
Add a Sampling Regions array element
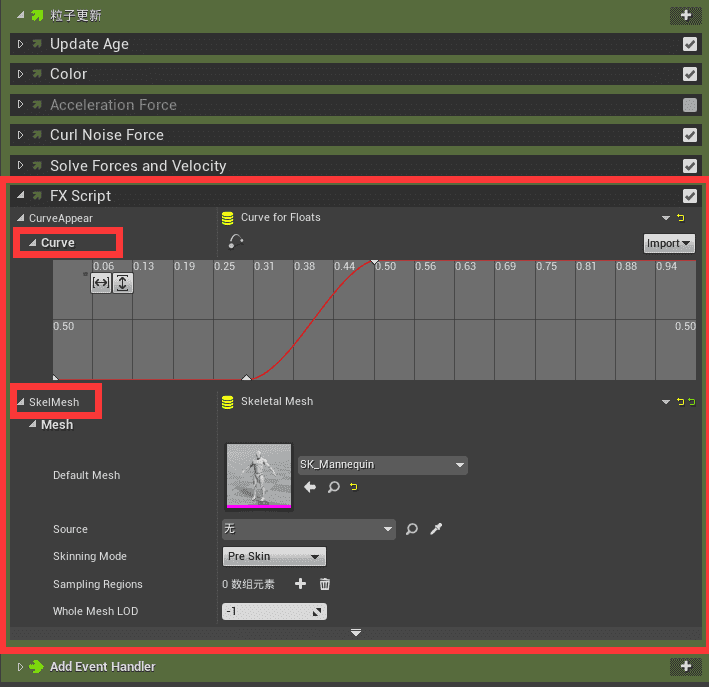point(300,584)
